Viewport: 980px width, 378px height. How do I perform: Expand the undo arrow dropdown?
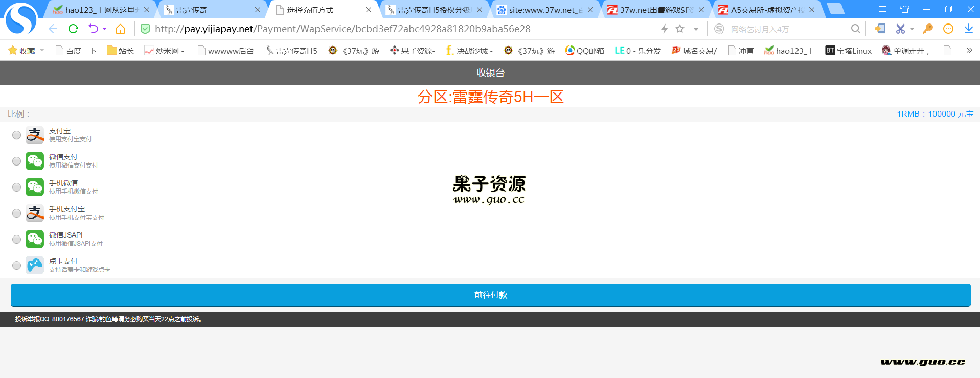[104, 29]
